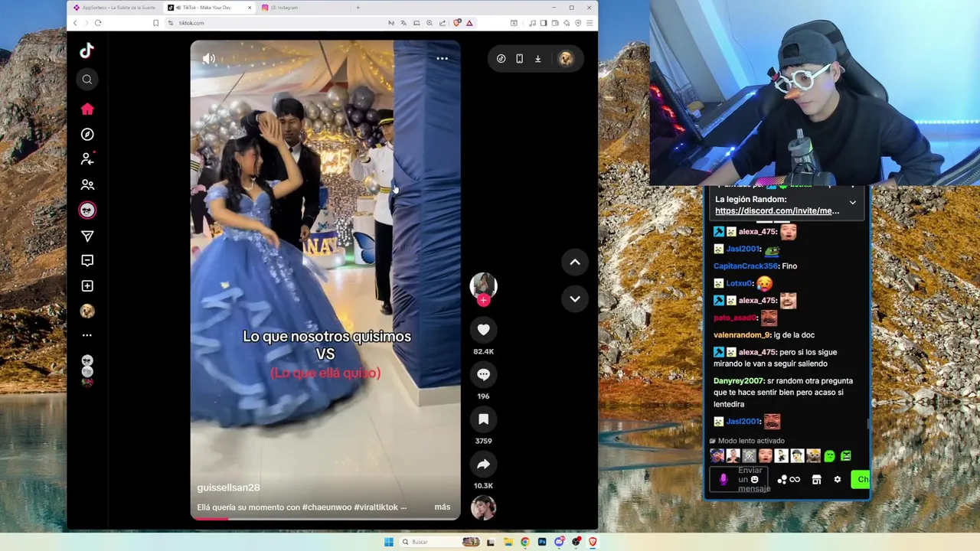Screen dimensions: 980x551
Task: Open the LIVE icon in TikTok sidebar
Action: coord(87,210)
